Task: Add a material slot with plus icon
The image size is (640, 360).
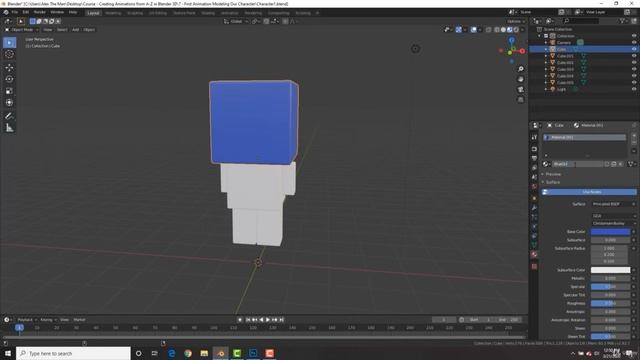Action: [634, 135]
